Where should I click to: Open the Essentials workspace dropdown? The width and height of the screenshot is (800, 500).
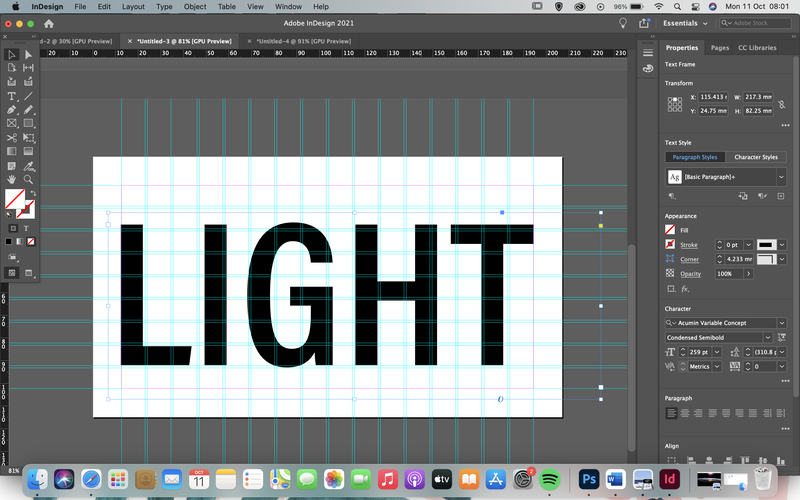pyautogui.click(x=685, y=23)
